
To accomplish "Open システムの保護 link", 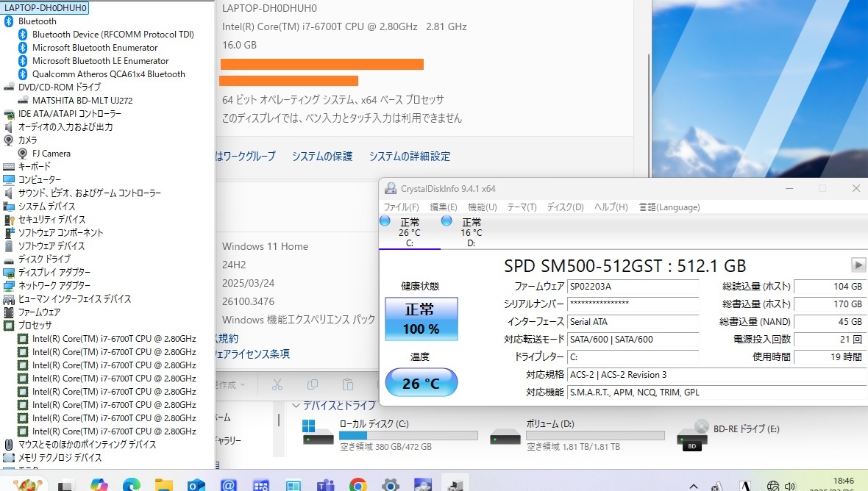I will pyautogui.click(x=321, y=157).
